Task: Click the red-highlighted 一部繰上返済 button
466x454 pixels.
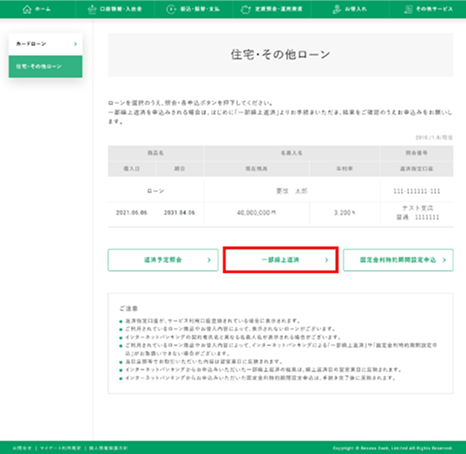Action: click(281, 260)
